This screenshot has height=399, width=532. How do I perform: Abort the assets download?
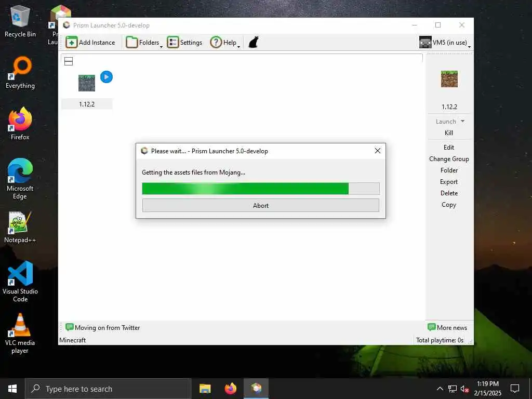[x=261, y=205]
